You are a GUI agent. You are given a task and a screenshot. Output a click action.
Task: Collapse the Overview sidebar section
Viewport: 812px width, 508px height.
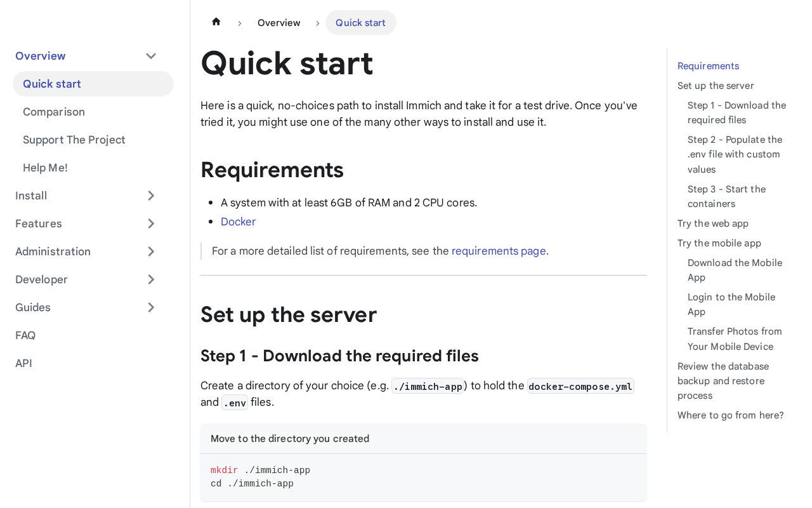click(x=151, y=56)
